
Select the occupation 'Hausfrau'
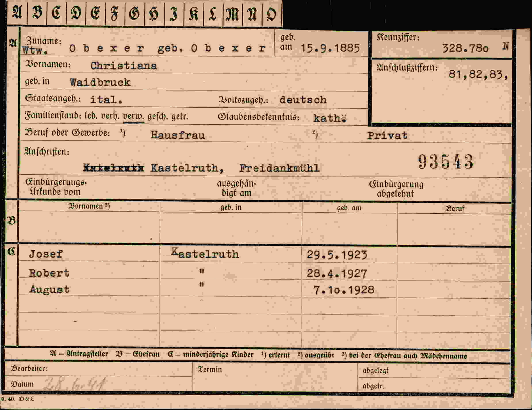[178, 135]
